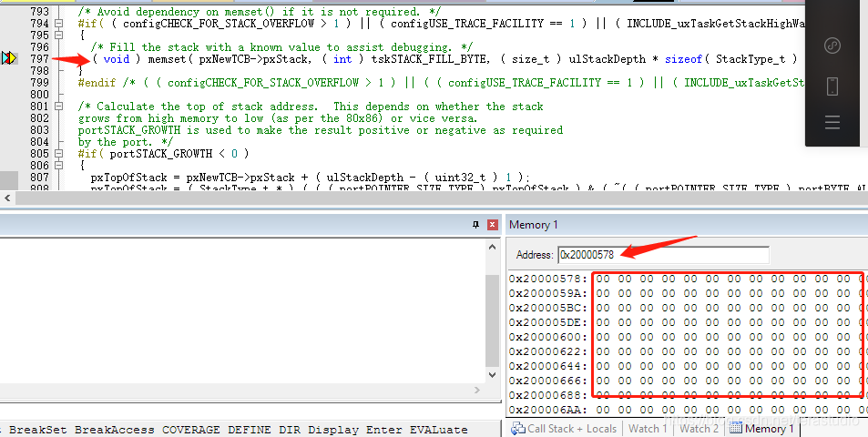Close the command panel with the red X
868x437 pixels.
point(492,225)
